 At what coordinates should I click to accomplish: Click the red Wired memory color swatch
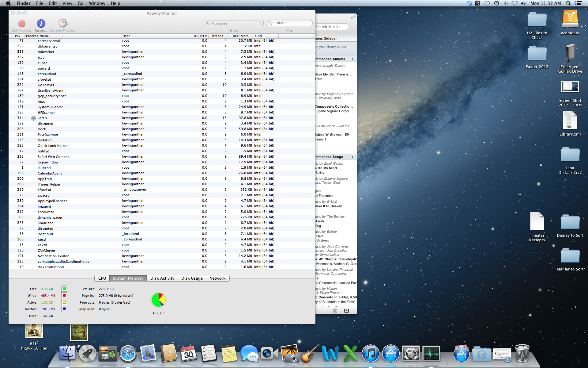click(64, 295)
